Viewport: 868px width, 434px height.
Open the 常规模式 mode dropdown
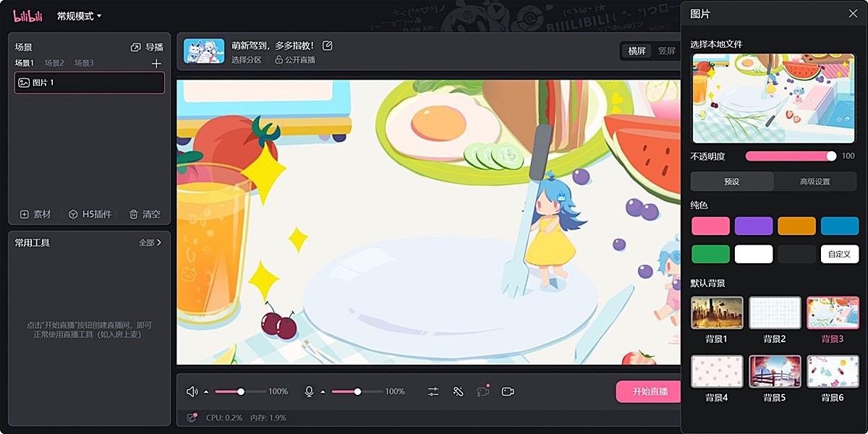(80, 16)
